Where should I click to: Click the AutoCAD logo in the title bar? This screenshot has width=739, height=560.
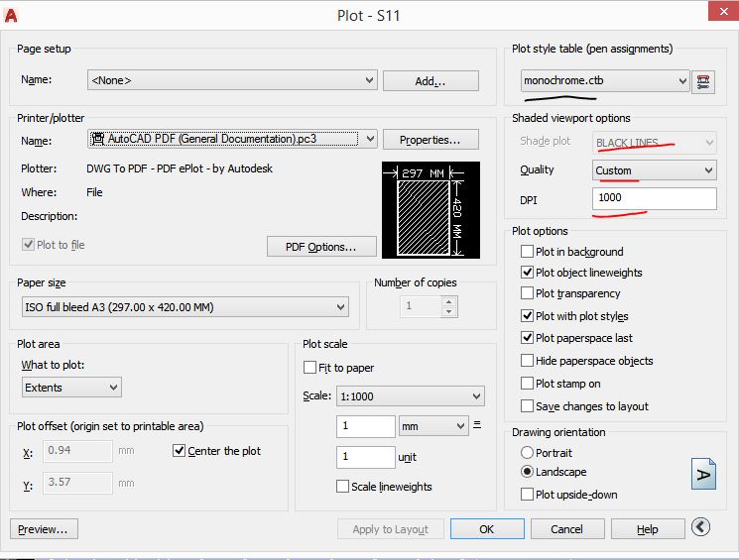(x=11, y=16)
